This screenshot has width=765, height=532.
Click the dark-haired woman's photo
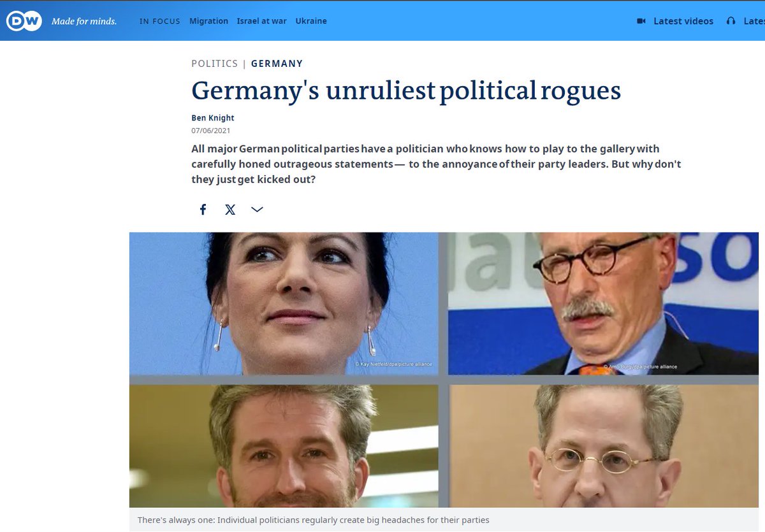coord(283,303)
